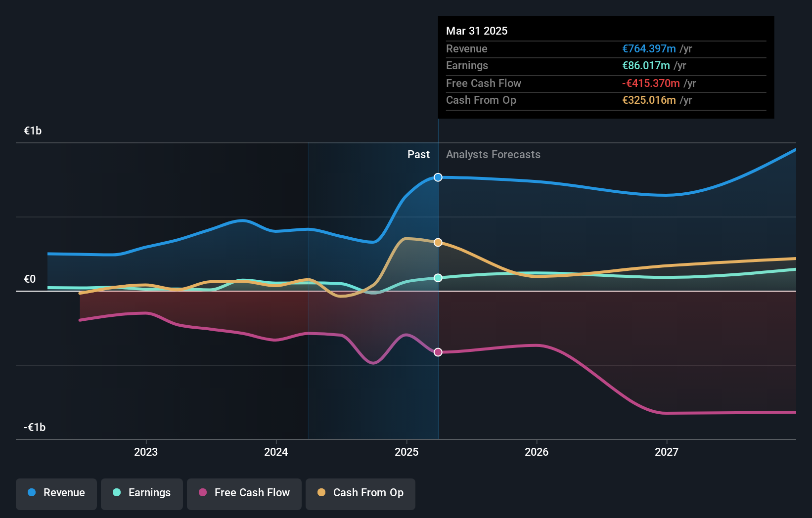Click the -€1b y-axis label
812x518 pixels.
point(35,428)
